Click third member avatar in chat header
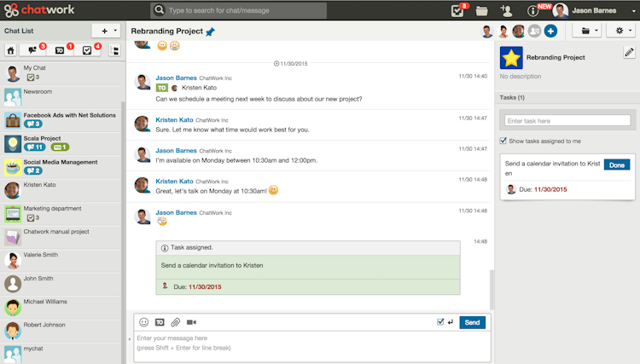The image size is (640, 364). (518, 31)
